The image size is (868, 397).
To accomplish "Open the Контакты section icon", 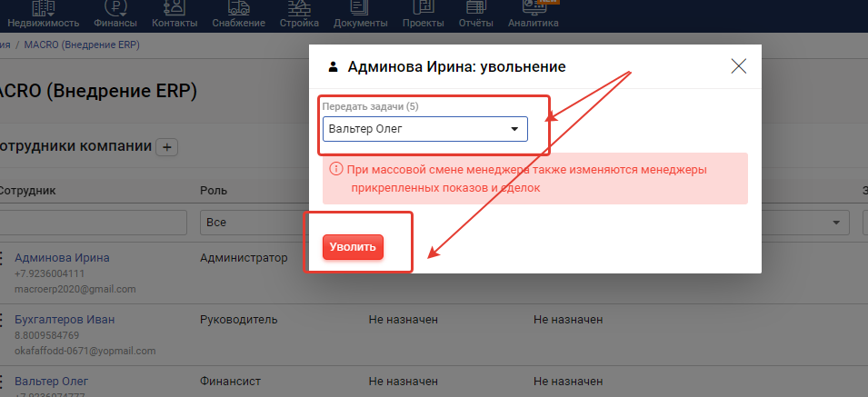I will coord(174,7).
